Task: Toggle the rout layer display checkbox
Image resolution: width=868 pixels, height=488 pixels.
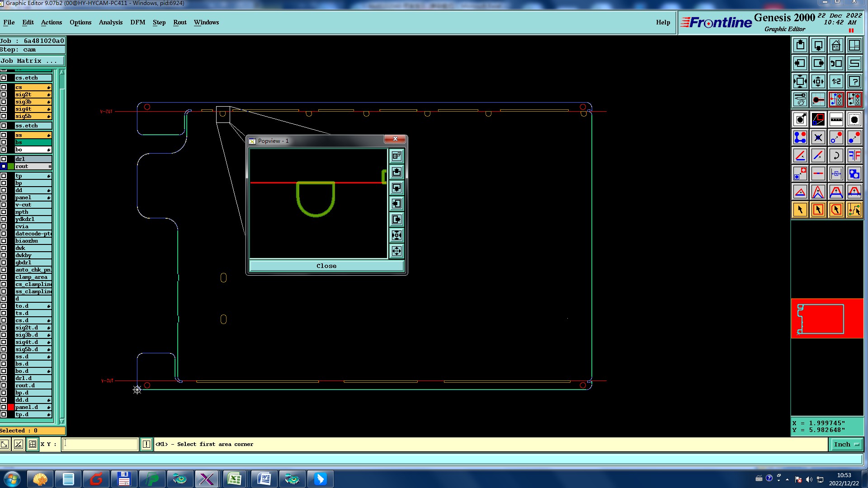Action: pyautogui.click(x=4, y=166)
